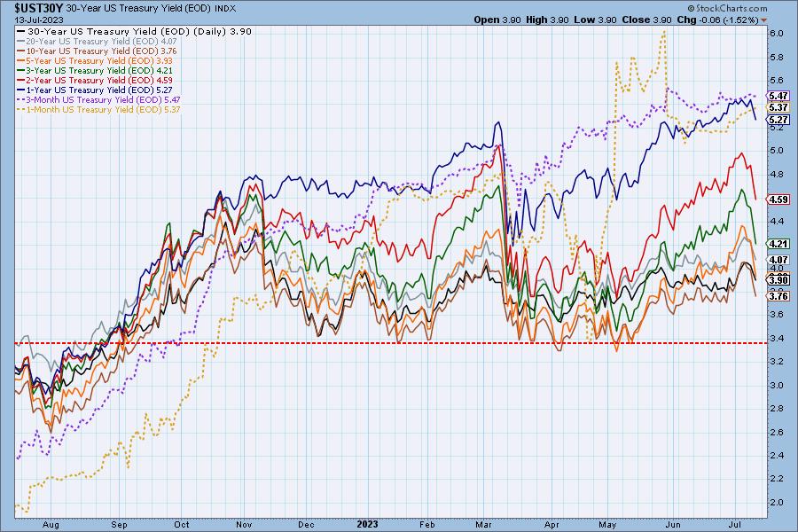798x532 pixels.
Task: Click the $UST30Y ticker symbol title
Action: 39,9
